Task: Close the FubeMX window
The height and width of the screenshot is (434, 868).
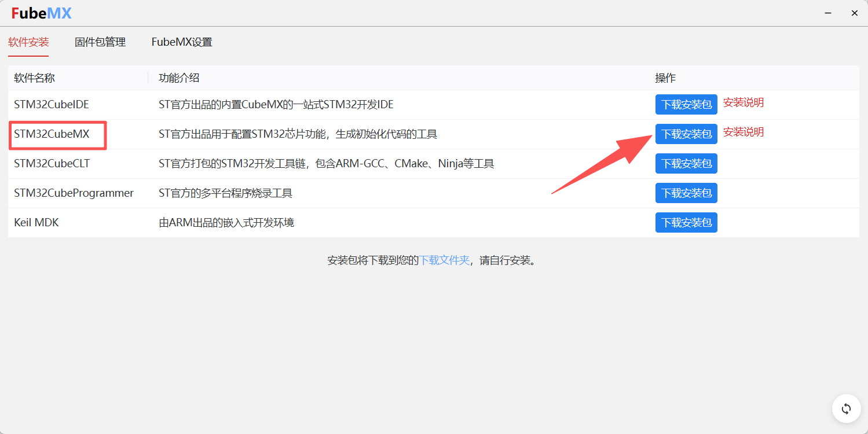Action: tap(855, 13)
